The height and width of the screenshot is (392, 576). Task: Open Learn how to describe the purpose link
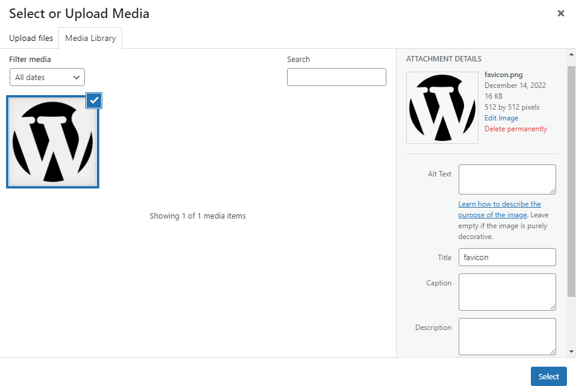(499, 204)
